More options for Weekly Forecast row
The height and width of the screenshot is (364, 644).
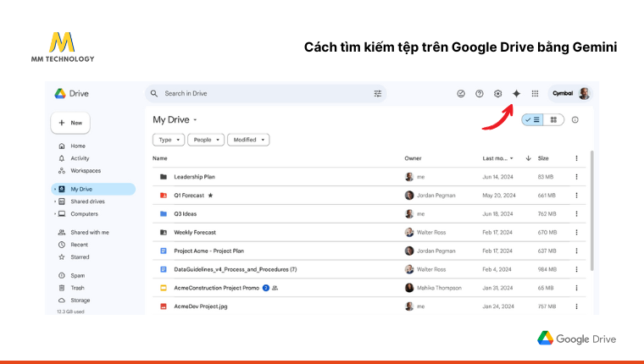coord(577,232)
